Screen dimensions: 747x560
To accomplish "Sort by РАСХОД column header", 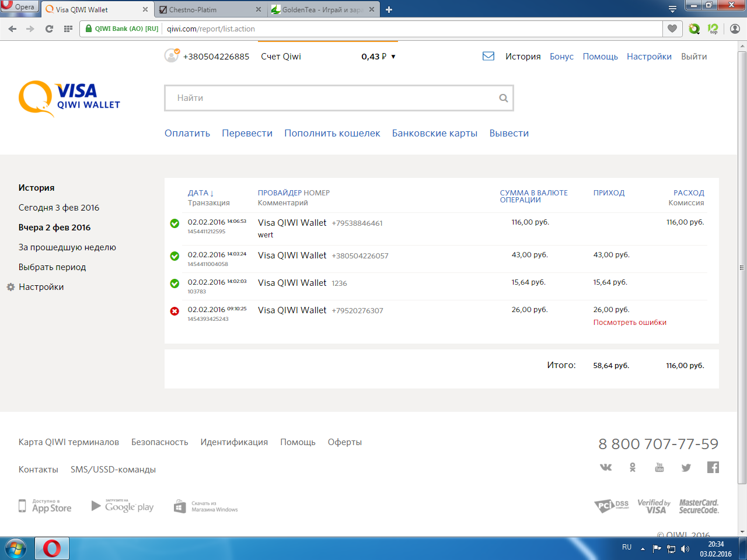I will click(689, 193).
